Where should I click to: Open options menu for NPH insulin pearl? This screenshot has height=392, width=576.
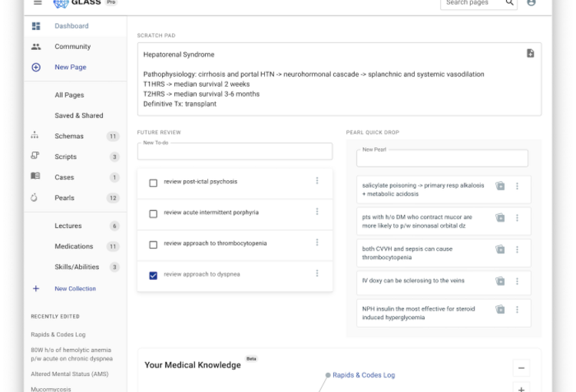click(517, 309)
